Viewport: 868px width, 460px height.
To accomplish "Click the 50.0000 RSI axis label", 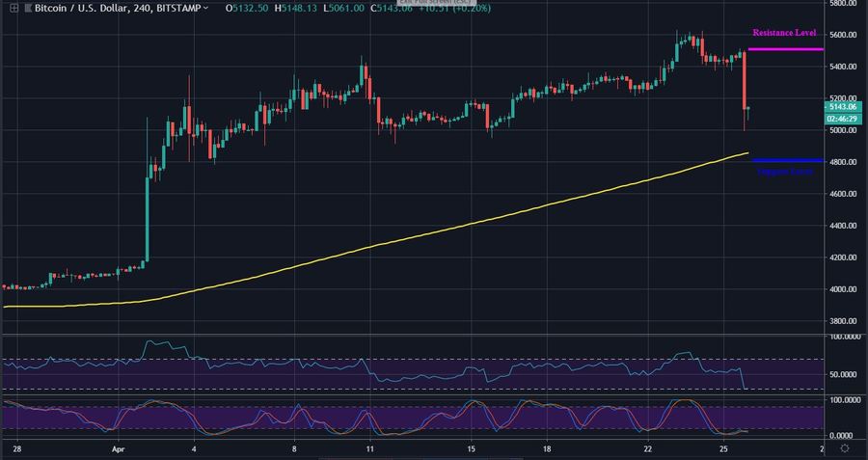I will (845, 374).
